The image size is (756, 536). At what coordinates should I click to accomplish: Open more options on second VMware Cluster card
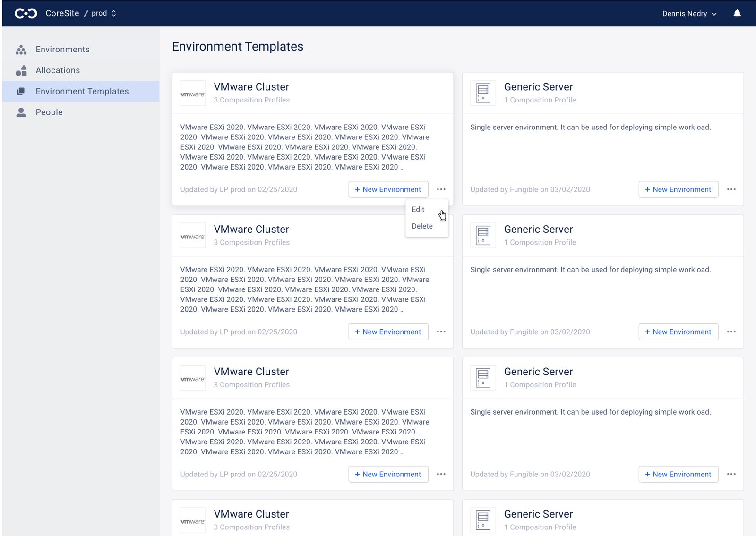coord(441,332)
